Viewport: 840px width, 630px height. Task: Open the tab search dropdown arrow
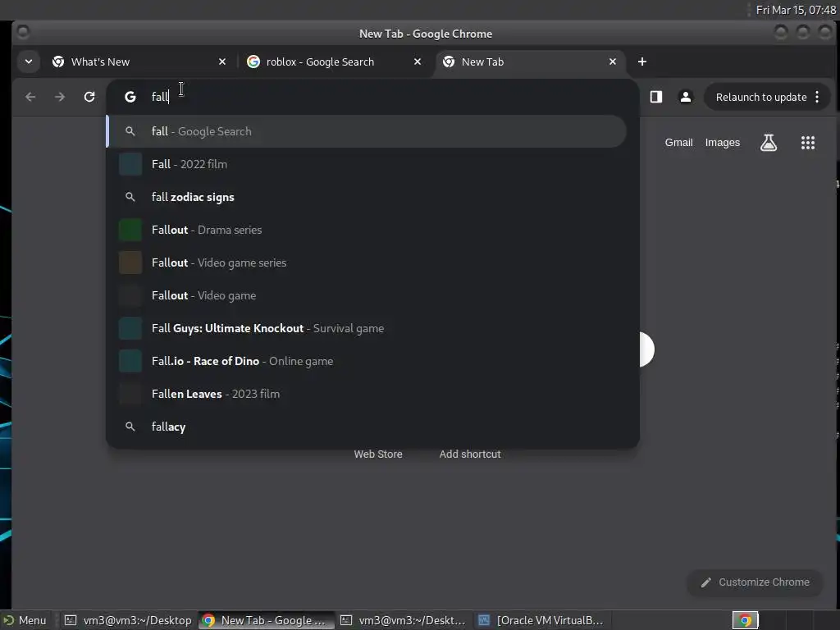(x=29, y=62)
